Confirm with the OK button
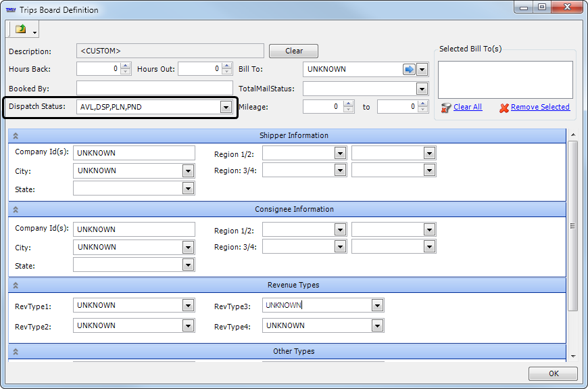Image resolution: width=588 pixels, height=389 pixels. (553, 373)
